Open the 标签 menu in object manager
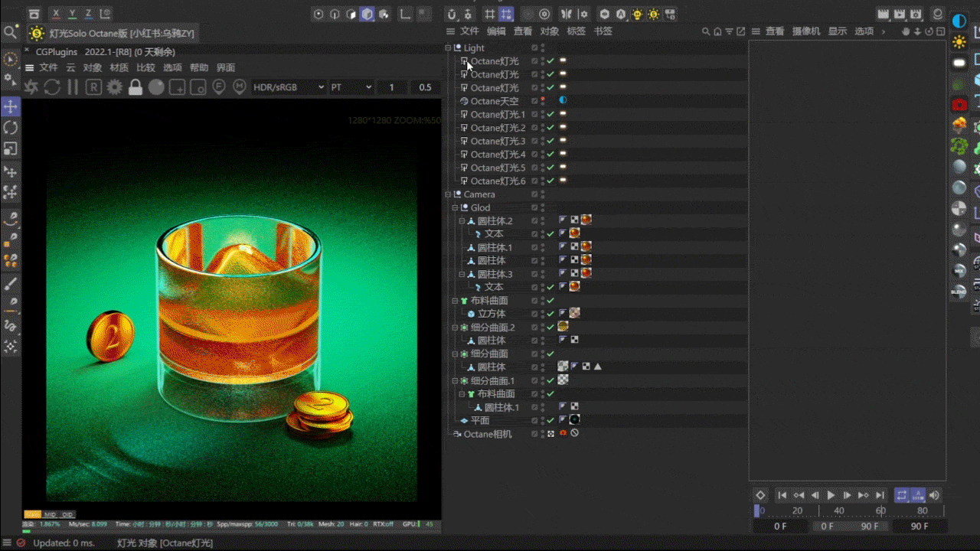 point(576,31)
